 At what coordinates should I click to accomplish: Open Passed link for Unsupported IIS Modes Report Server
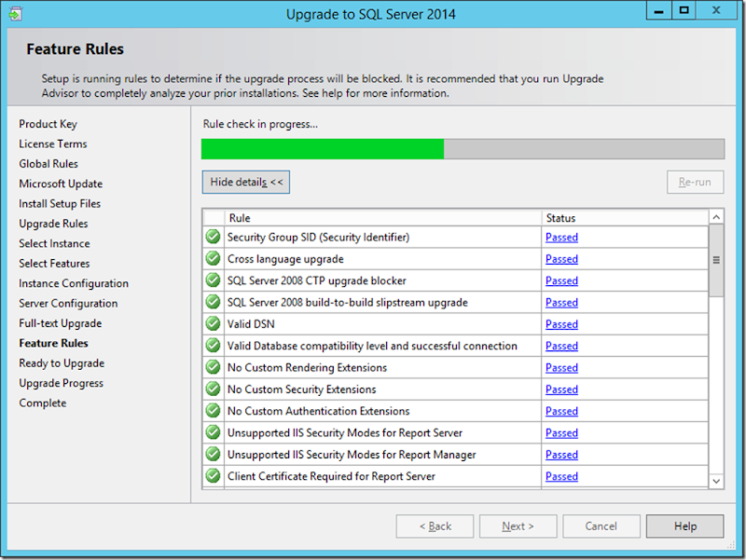tap(561, 432)
